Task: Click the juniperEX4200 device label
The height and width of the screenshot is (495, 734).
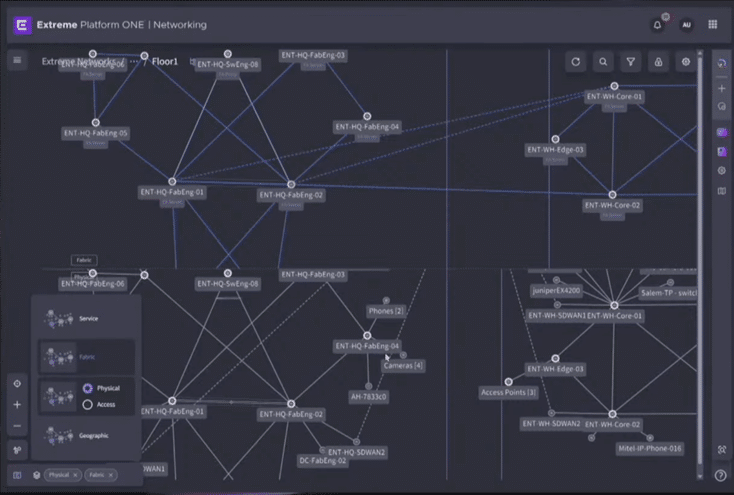Action: (556, 291)
